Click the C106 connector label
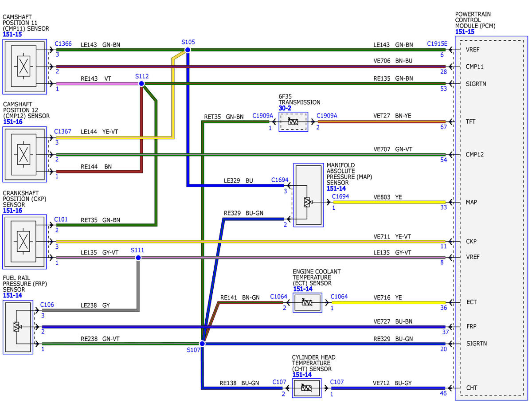The width and height of the screenshot is (532, 411). pyautogui.click(x=47, y=305)
